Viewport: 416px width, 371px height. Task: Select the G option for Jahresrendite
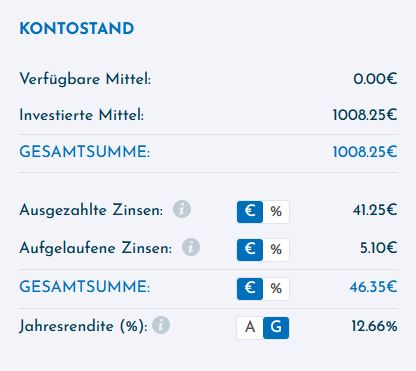276,328
